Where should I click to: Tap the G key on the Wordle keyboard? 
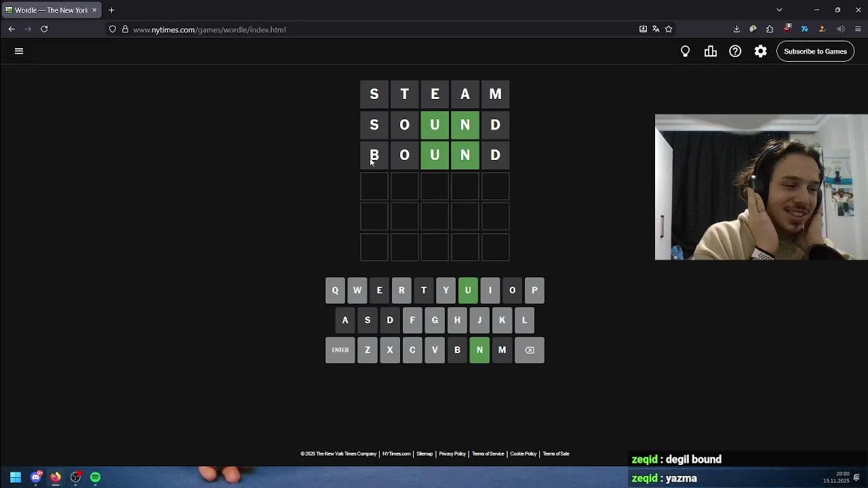[x=435, y=321]
